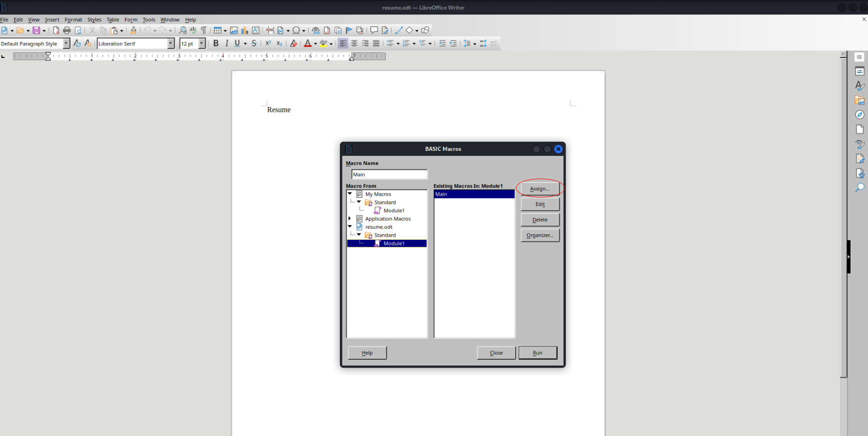Collapse the resume.odt tree node
Screen dimensions: 868x436
pos(350,226)
